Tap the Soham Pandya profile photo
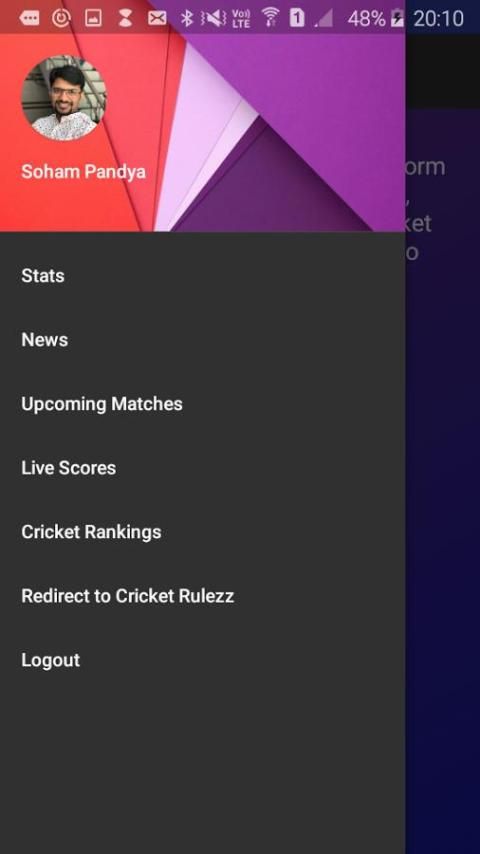This screenshot has width=480, height=854. [x=64, y=98]
